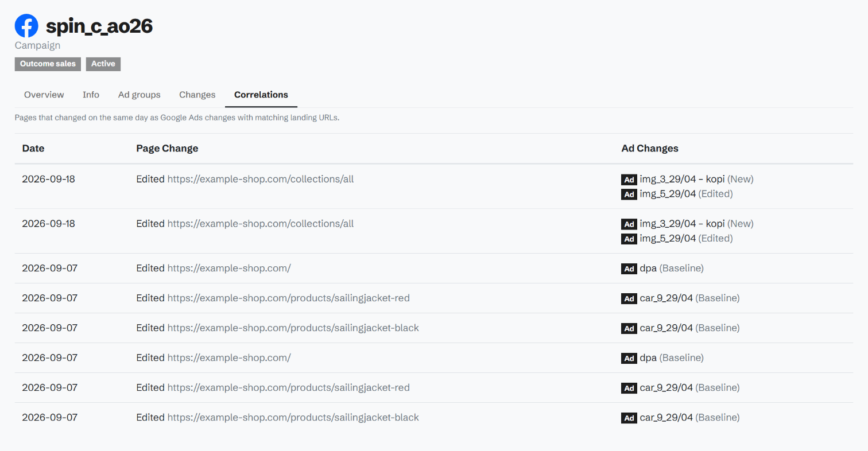
Task: Click the Ad badge beside img_5_29/04 in the second 2026-09-18 row
Action: point(629,239)
